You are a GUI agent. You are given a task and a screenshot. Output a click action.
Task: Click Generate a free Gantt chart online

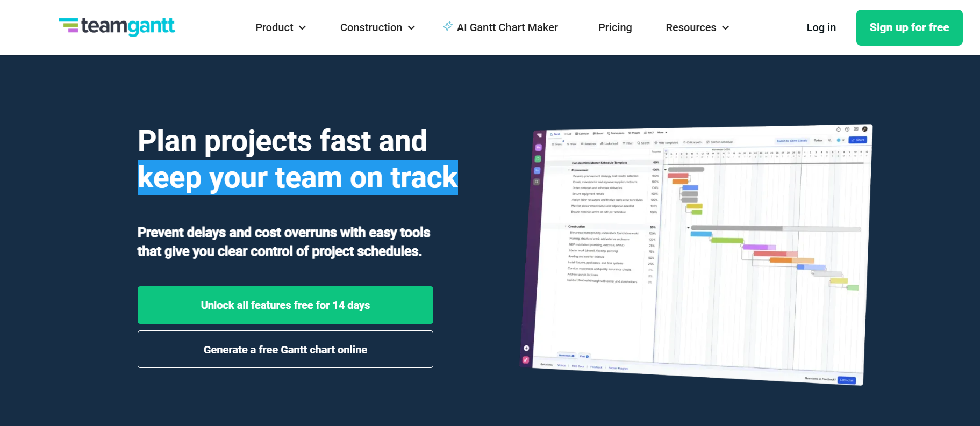tap(285, 349)
